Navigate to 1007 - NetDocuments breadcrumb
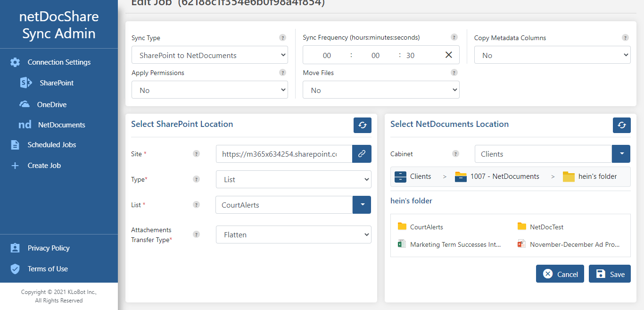Image resolution: width=644 pixels, height=310 pixels. click(x=505, y=176)
